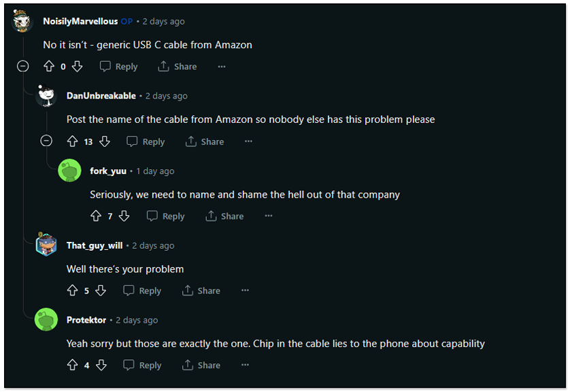The width and height of the screenshot is (570, 392).
Task: Upvote Protektor's comment
Action: pos(72,365)
